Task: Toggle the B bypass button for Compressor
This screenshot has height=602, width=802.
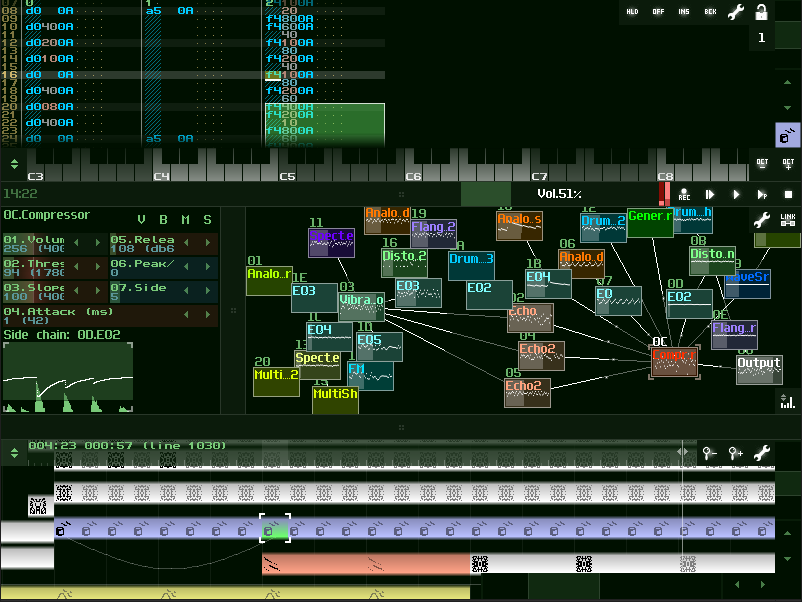Action: tap(163, 219)
